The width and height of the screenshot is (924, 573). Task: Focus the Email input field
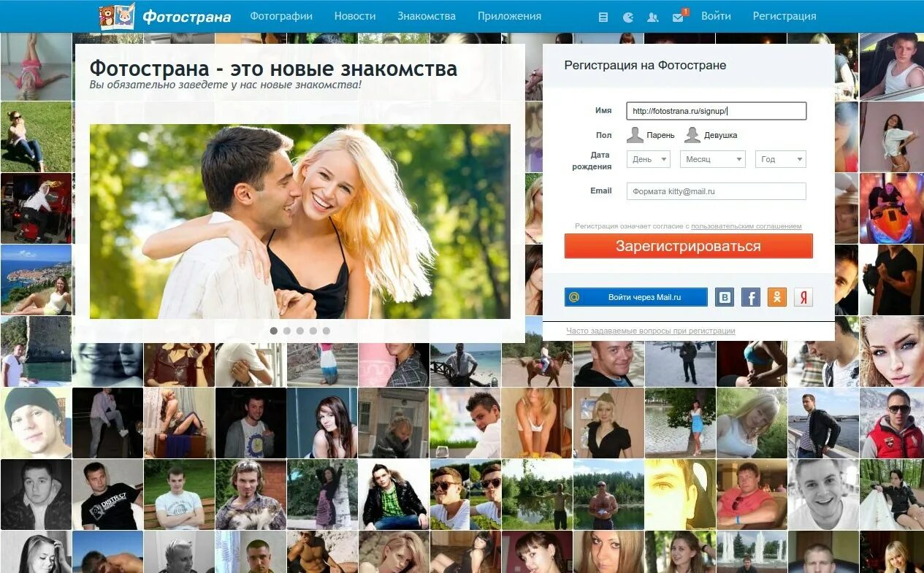(717, 191)
